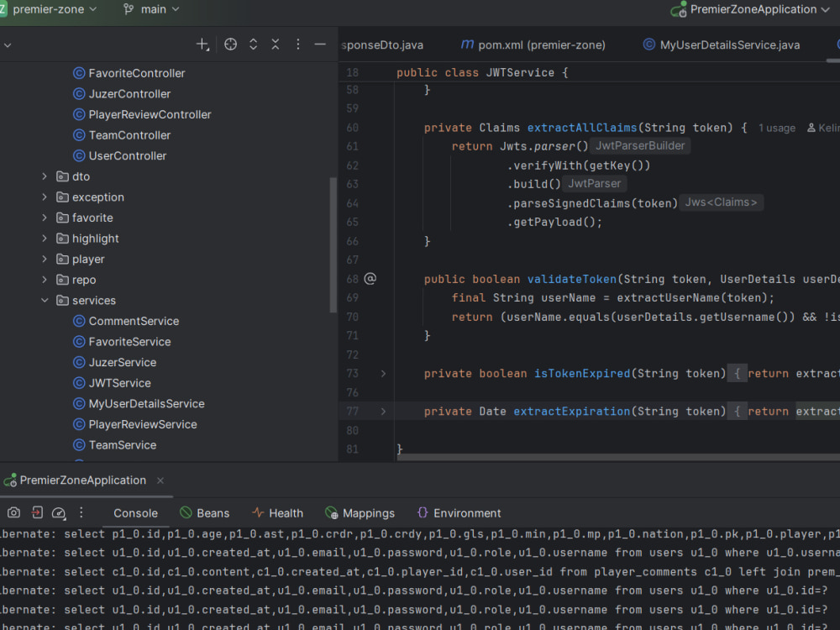Viewport: 840px width, 630px height.
Task: Select the CommentService class icon
Action: [79, 321]
